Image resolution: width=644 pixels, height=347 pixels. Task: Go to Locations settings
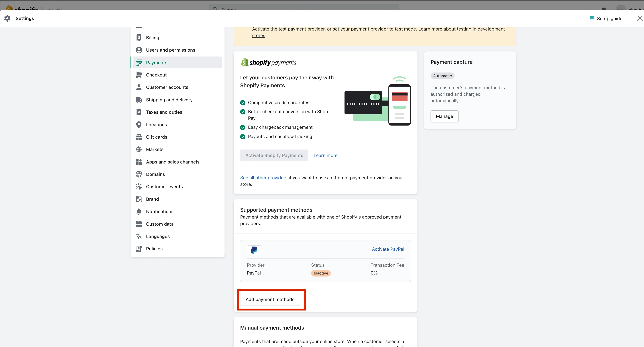point(177,125)
